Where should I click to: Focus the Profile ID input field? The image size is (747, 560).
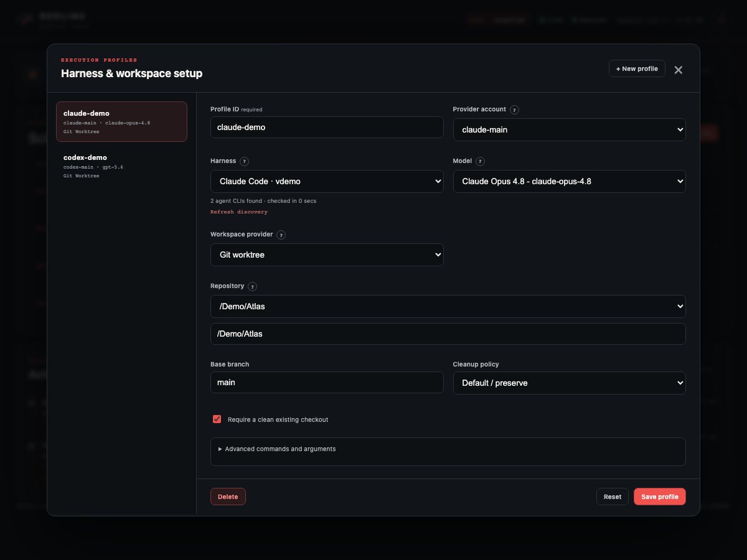[327, 128]
